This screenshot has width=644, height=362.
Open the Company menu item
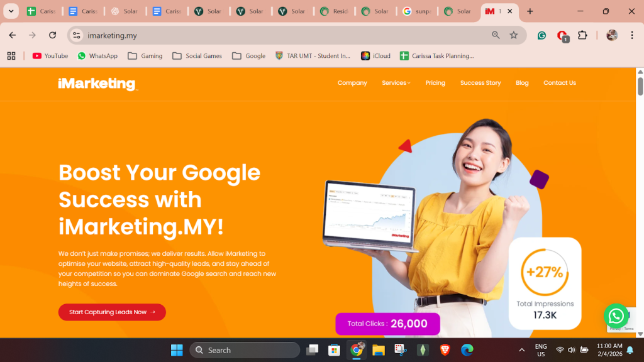click(352, 83)
